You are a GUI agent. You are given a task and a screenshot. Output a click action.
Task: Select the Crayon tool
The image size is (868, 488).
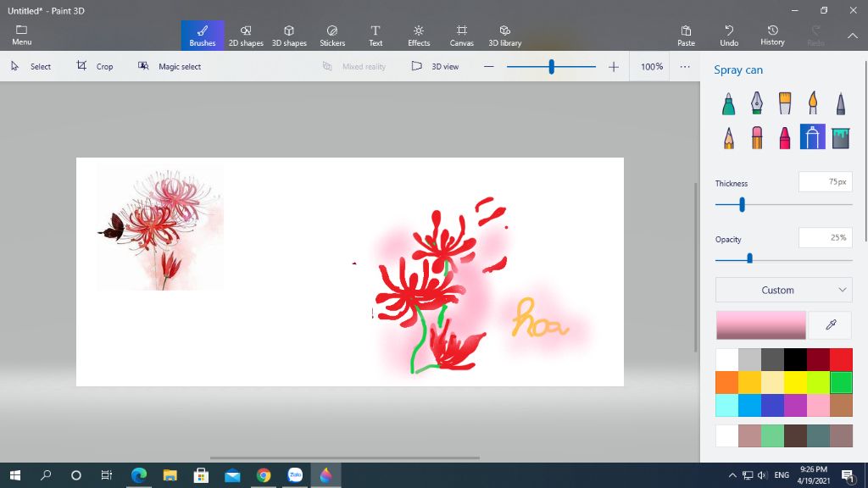tap(785, 137)
